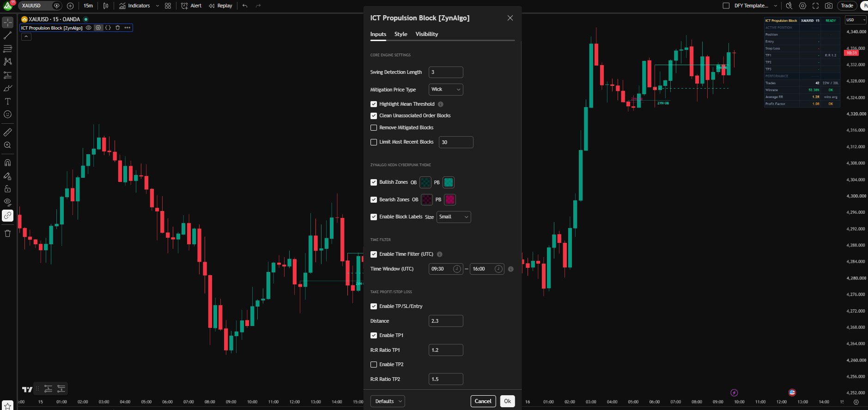Select the text annotation tool
Screen dimensions: 868x410
point(7,102)
